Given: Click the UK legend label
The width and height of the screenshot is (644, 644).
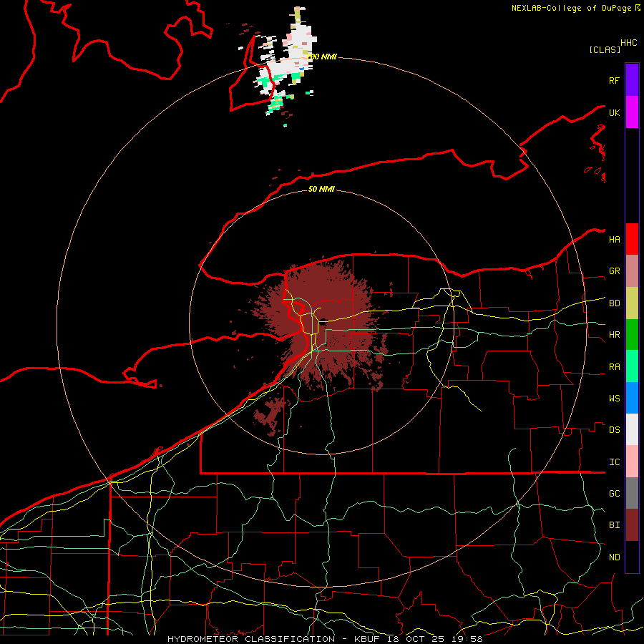Looking at the screenshot, I should pyautogui.click(x=614, y=112).
